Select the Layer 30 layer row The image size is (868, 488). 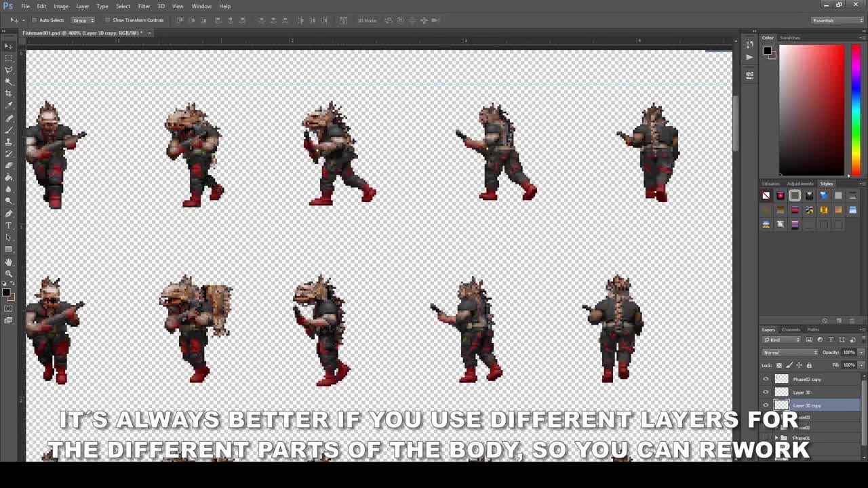(810, 392)
